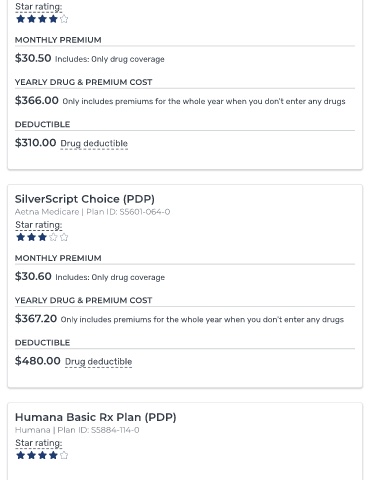Click the Humana Basic Rx Plan (PDP) title

click(96, 417)
